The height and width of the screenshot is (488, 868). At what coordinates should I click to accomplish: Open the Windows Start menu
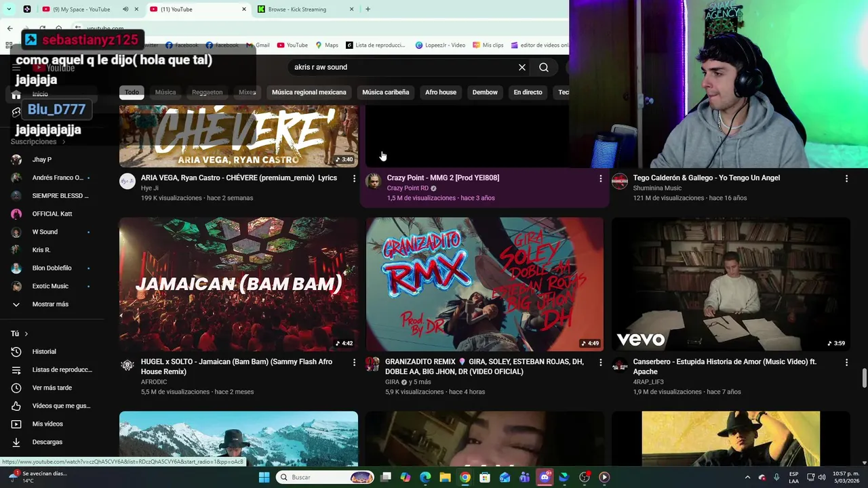pyautogui.click(x=264, y=477)
